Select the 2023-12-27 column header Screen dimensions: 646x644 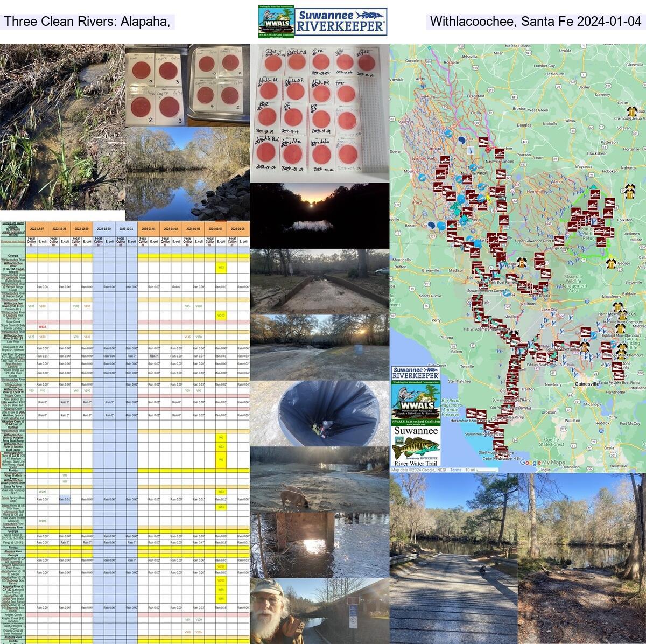click(37, 229)
